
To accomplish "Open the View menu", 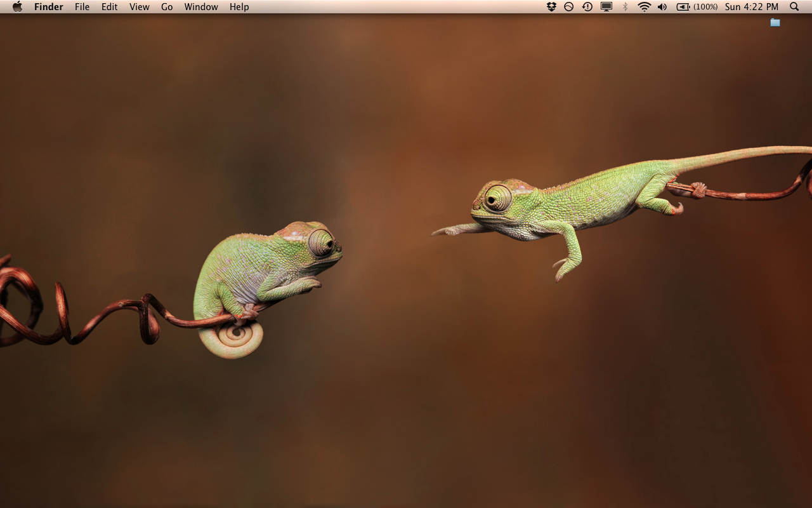I will (140, 7).
